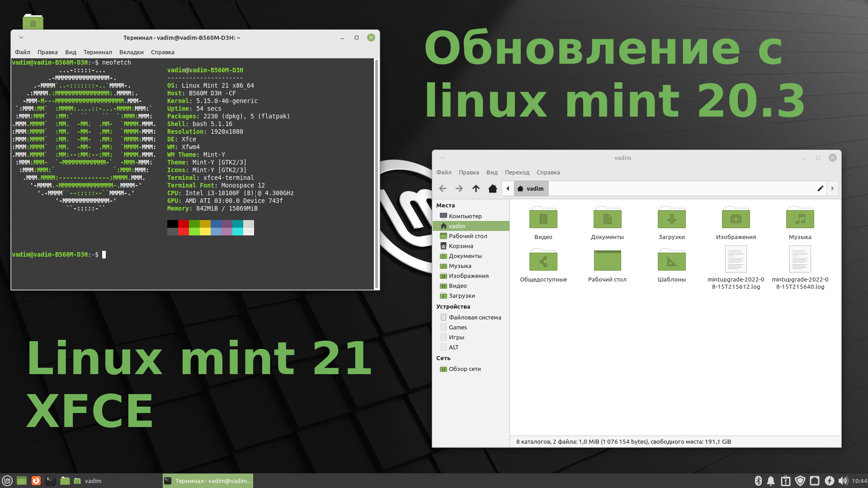Mute audio via the volume tray icon
The width and height of the screenshot is (868, 488).
pos(844,480)
